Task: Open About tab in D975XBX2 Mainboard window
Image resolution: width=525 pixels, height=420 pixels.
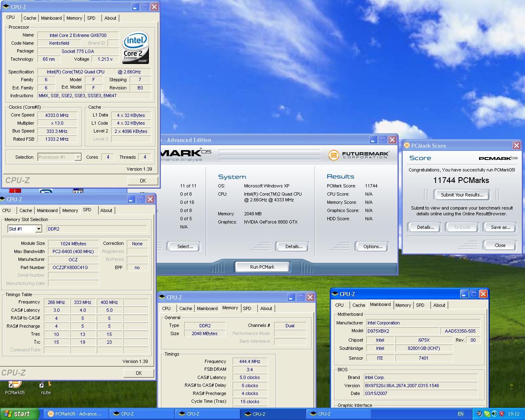Action: coord(439,305)
